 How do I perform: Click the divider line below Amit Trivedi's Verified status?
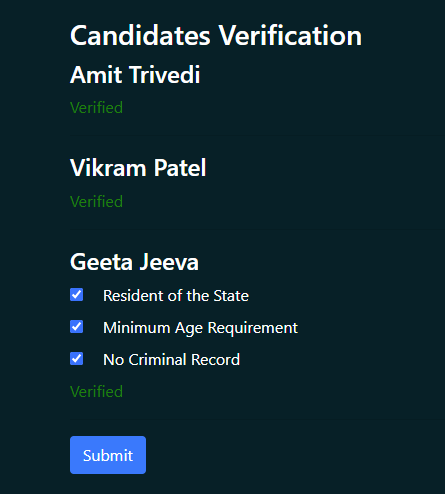pyautogui.click(x=257, y=135)
